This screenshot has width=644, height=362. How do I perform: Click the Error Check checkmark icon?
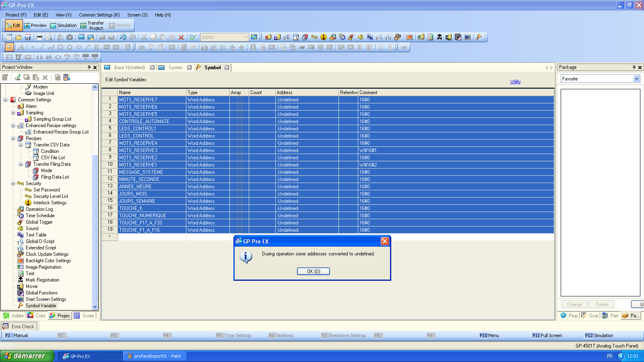click(x=193, y=37)
